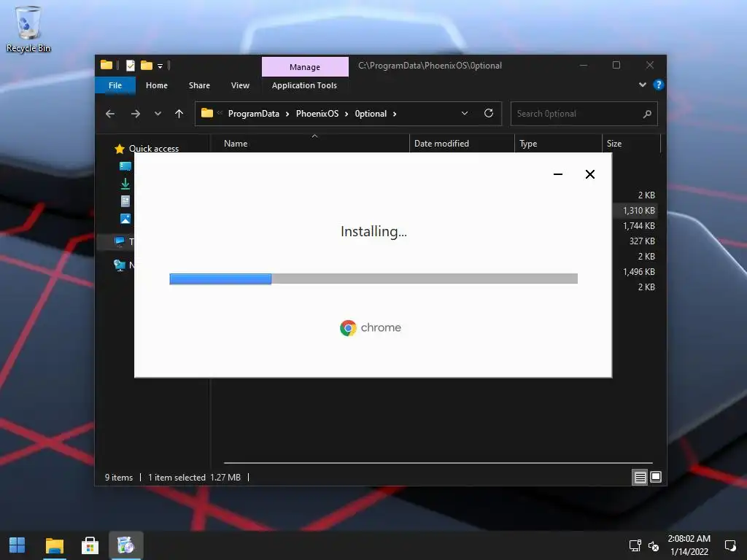
Task: Expand the ribbon with the chevron
Action: (642, 85)
